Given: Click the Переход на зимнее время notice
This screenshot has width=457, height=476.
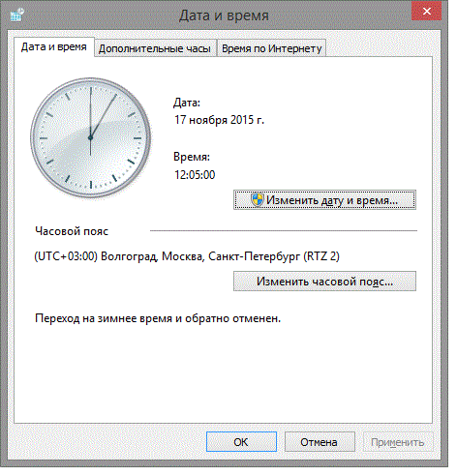Looking at the screenshot, I should (x=158, y=318).
